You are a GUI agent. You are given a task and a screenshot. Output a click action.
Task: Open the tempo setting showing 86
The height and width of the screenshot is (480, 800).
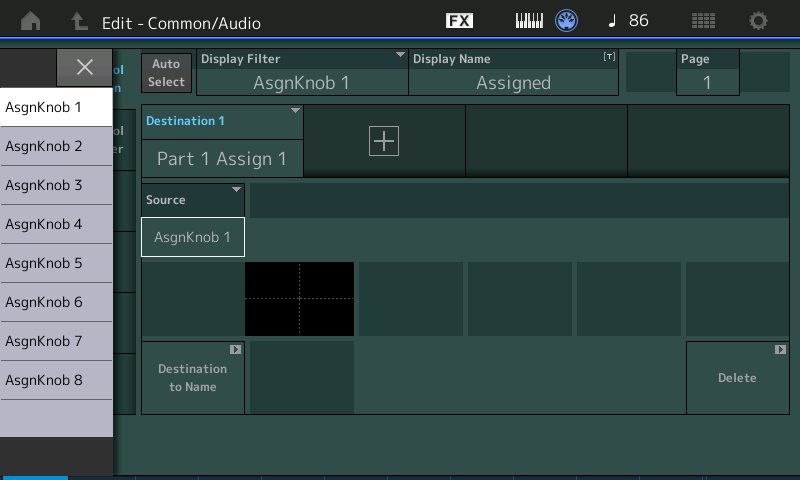(x=629, y=21)
